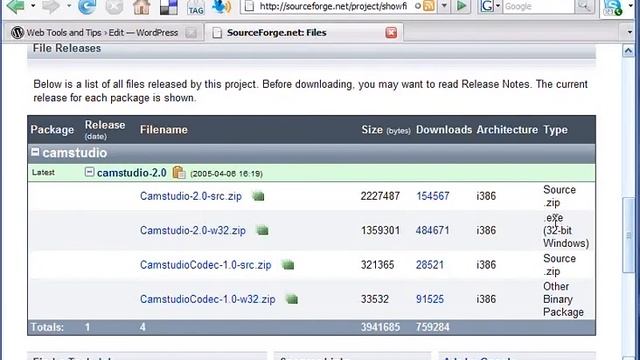Open the forward history dropdown arrow
640x360 pixels.
pyautogui.click(x=69, y=6)
